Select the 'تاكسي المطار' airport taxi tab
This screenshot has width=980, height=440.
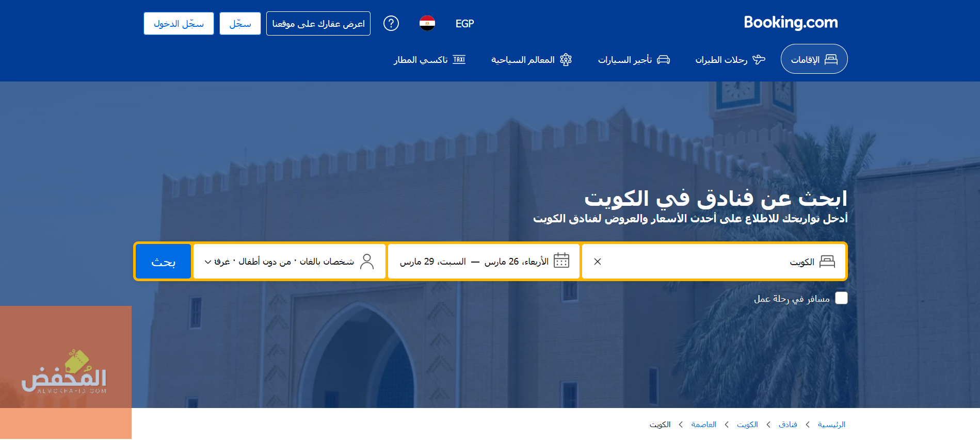point(429,60)
